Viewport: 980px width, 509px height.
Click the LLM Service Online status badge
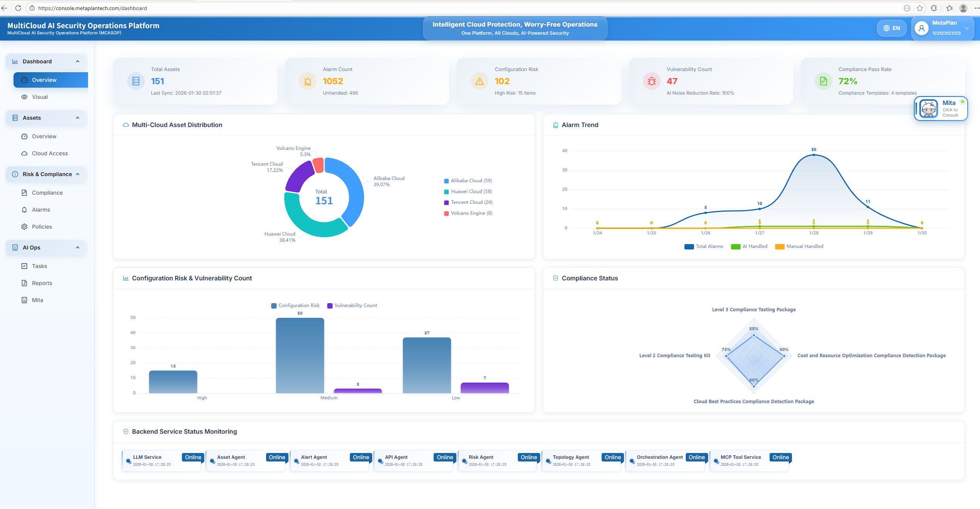point(192,457)
